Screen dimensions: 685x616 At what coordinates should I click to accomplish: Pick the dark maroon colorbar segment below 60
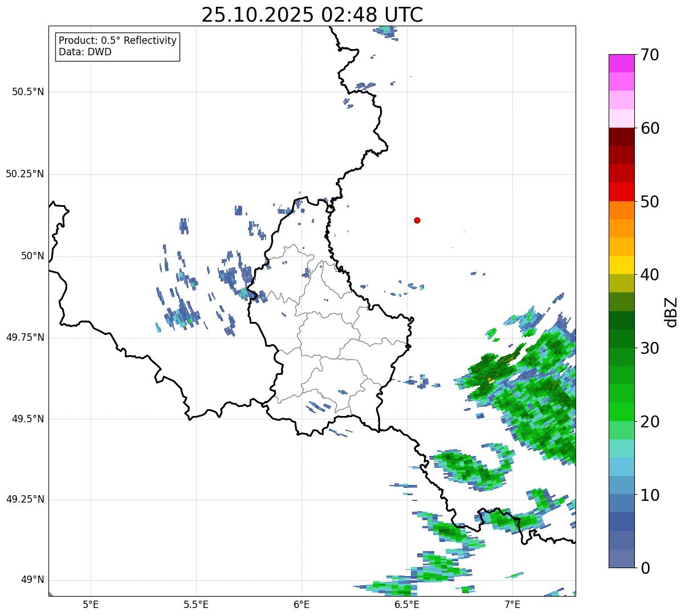pyautogui.click(x=621, y=137)
